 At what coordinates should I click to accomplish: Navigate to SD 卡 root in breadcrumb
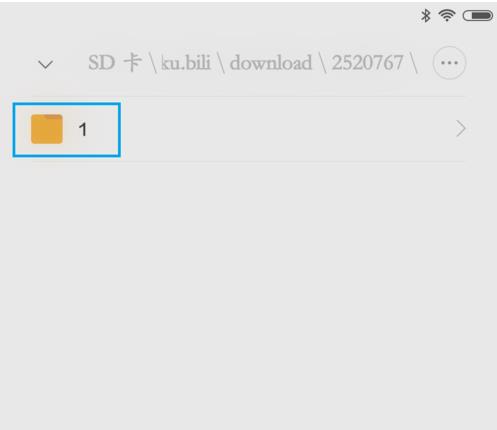point(115,63)
